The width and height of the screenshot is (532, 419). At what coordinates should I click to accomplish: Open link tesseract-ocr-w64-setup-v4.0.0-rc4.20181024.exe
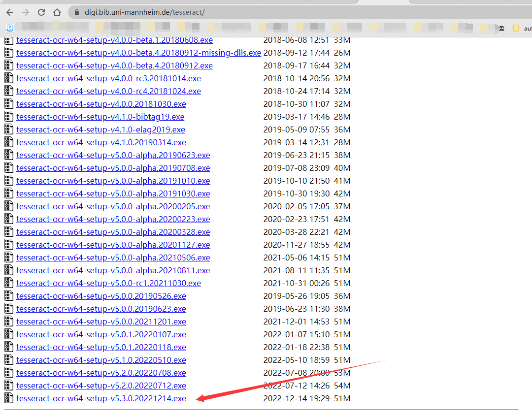tap(108, 91)
